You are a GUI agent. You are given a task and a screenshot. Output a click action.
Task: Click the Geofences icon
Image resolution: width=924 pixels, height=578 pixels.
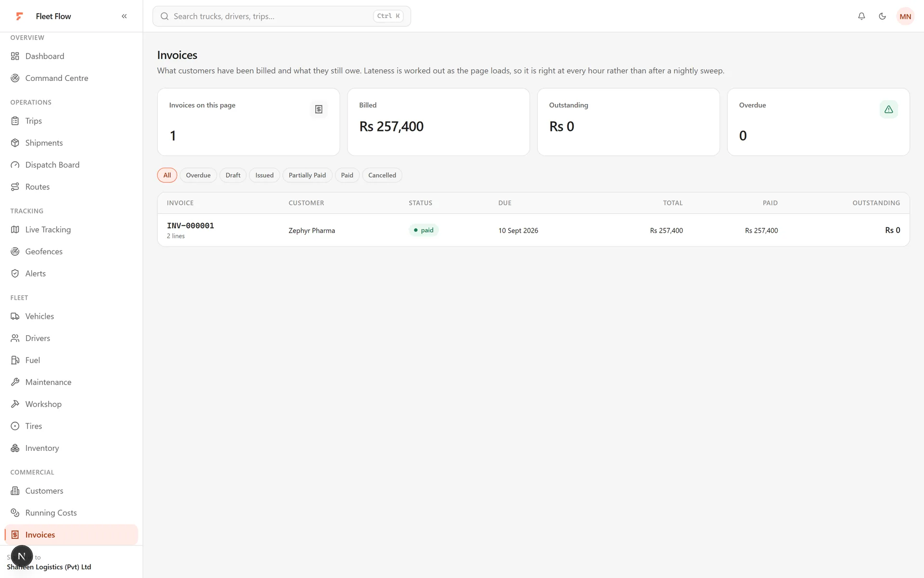15,251
